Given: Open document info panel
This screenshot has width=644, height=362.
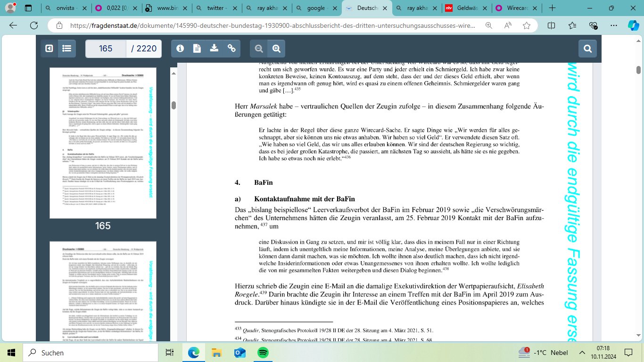Looking at the screenshot, I should (180, 48).
